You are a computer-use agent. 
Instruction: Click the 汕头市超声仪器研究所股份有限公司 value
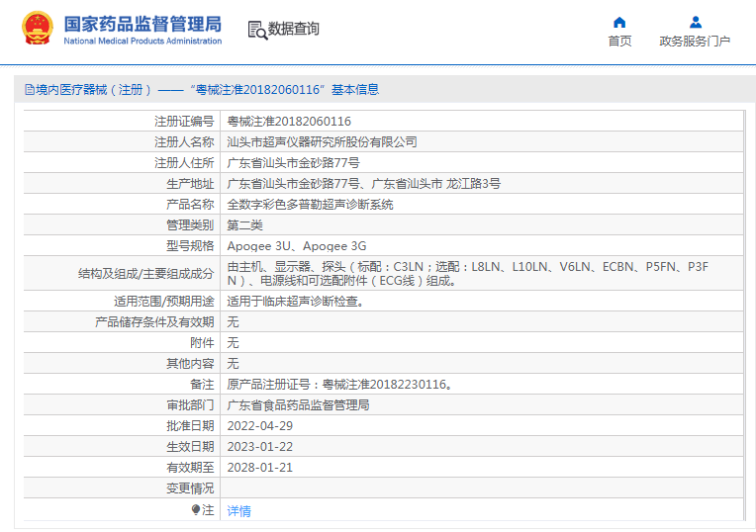pos(322,142)
